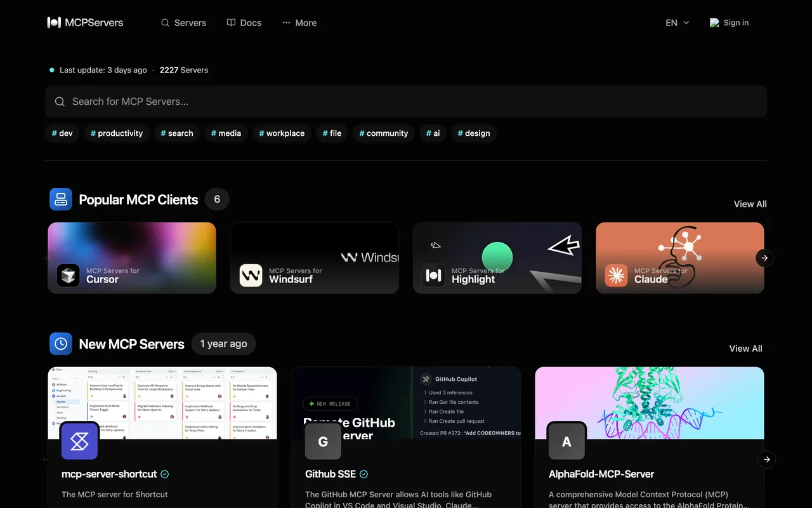This screenshot has width=812, height=508.
Task: Click the Popular MCP Clients section icon
Action: pos(61,199)
